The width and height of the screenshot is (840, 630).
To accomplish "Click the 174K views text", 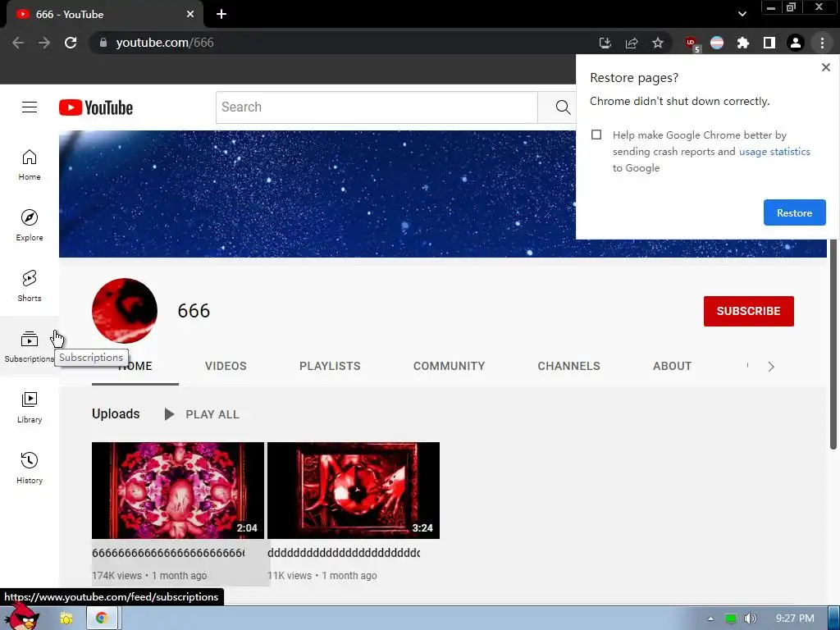I will coord(116,575).
